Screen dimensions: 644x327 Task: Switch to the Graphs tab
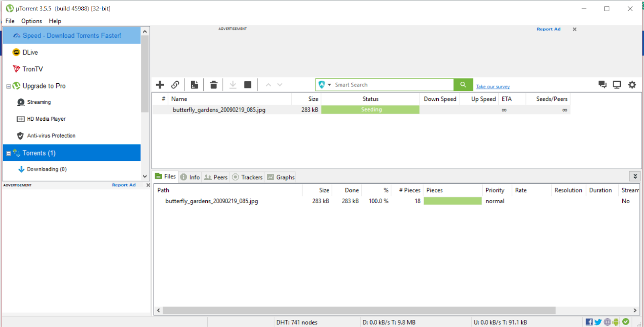[281, 177]
